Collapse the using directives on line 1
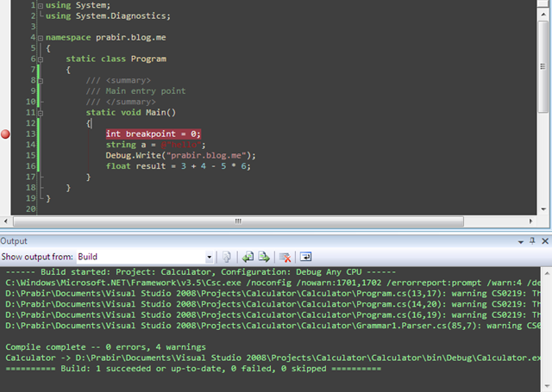Screen dimensions: 552x392 point(41,6)
